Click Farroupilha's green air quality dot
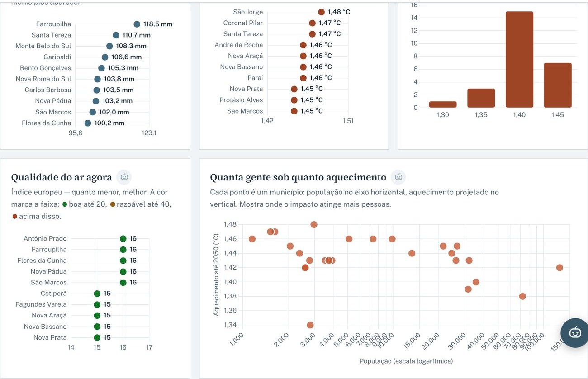Viewport: 588px width, 379px height. pos(123,250)
